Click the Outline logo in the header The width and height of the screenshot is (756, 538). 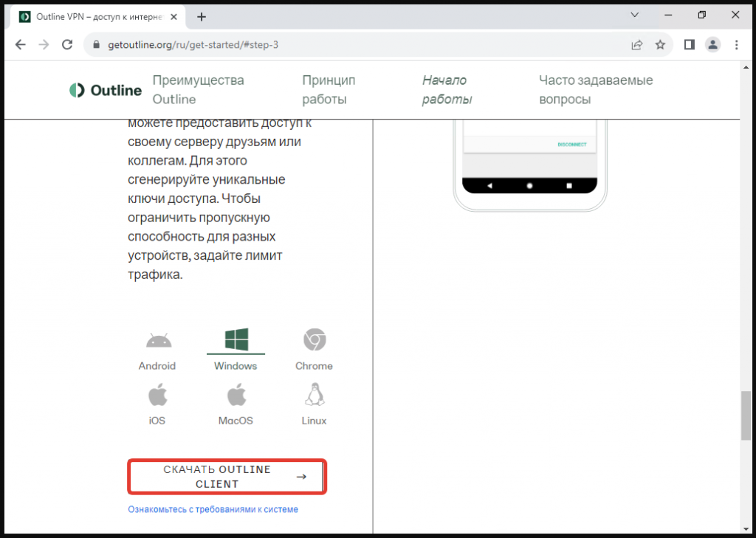click(105, 89)
